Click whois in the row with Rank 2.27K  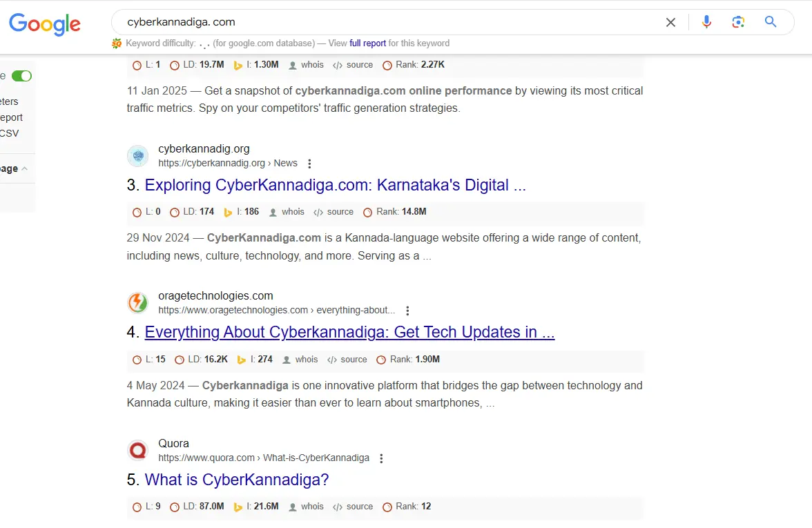tap(307, 65)
